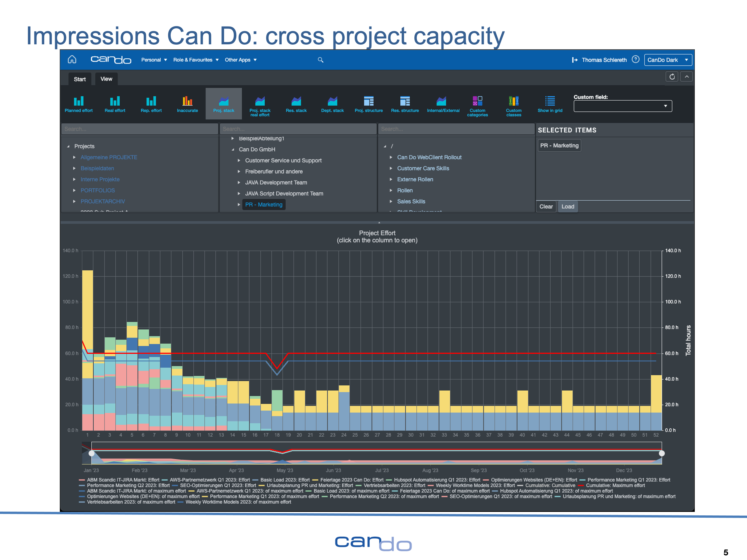Click the Clear button
747x560 pixels.
546,206
